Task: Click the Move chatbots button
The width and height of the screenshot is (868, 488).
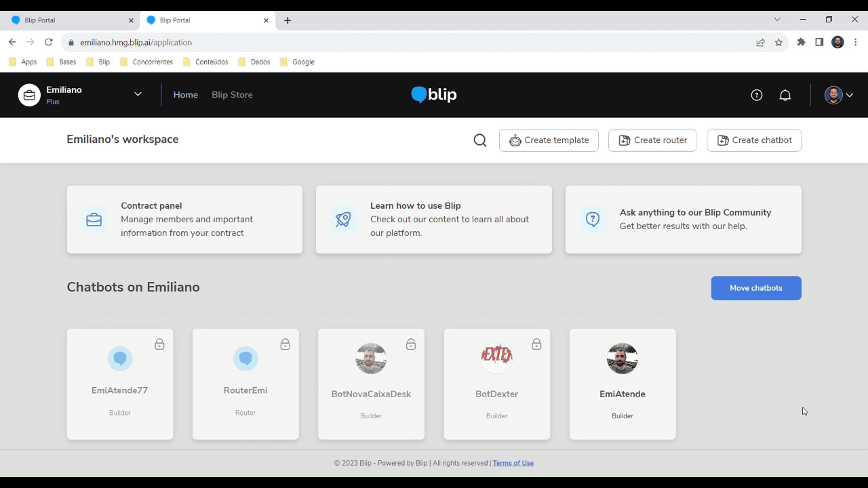Action: pos(756,288)
